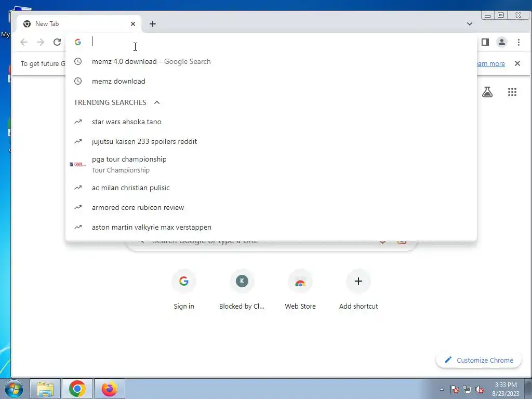The height and width of the screenshot is (399, 532).
Task: Open a new tab with plus button
Action: tap(153, 24)
